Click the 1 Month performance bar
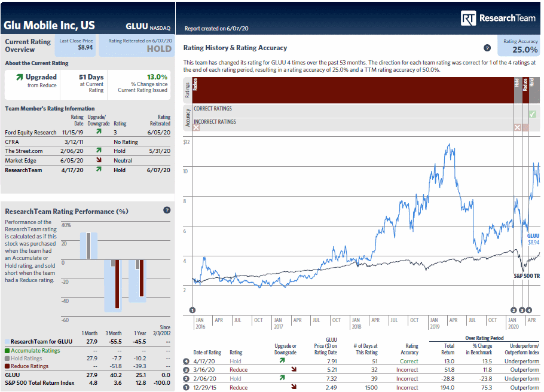The image size is (544, 392). (88, 246)
